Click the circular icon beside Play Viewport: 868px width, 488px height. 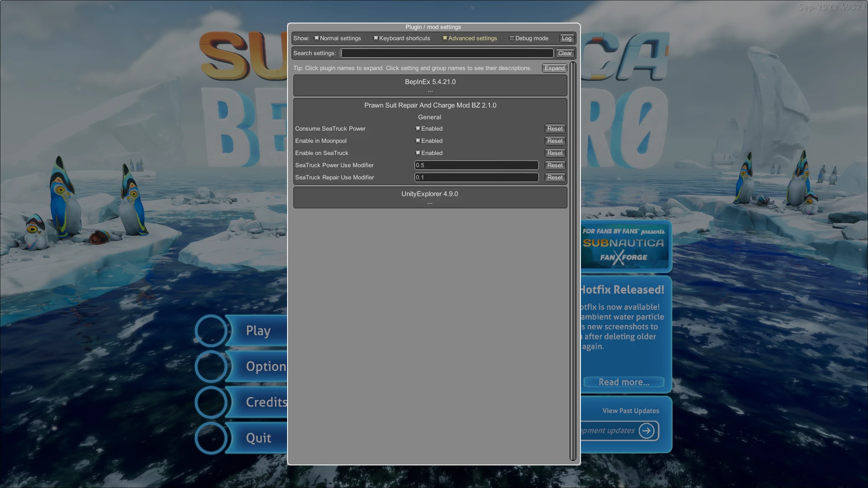tap(211, 331)
